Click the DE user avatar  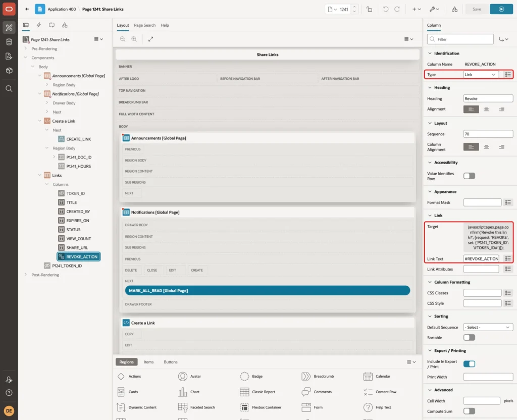9,411
